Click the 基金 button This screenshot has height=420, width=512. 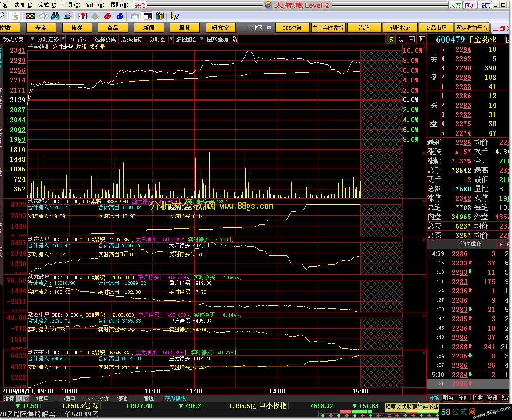41,28
